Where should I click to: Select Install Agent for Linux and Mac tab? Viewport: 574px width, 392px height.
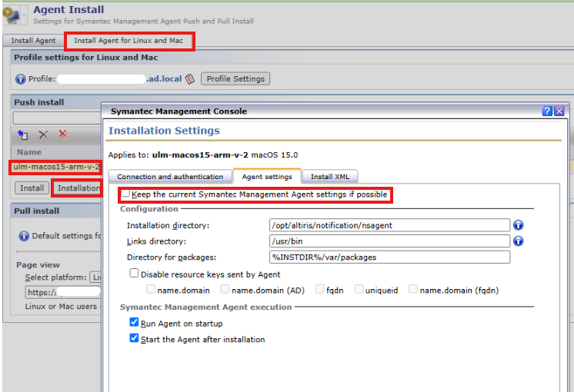128,41
